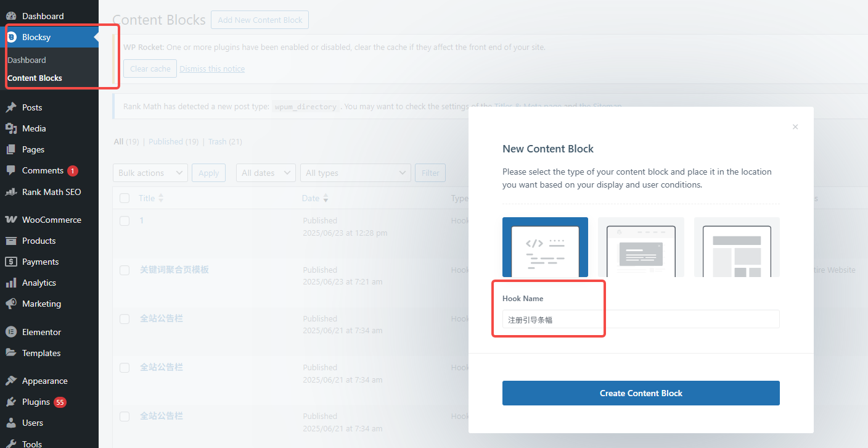Click the date 2025/06/23 at 12:28 pm

[x=345, y=233]
